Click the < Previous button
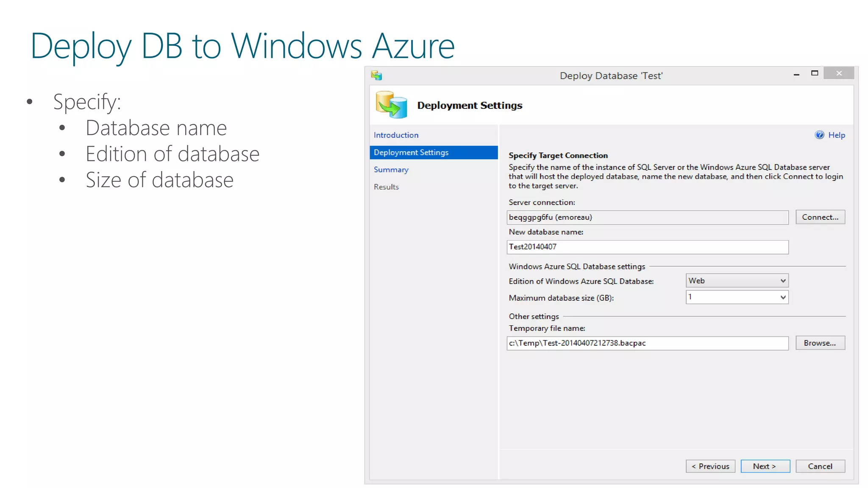The height and width of the screenshot is (488, 868). (x=710, y=466)
